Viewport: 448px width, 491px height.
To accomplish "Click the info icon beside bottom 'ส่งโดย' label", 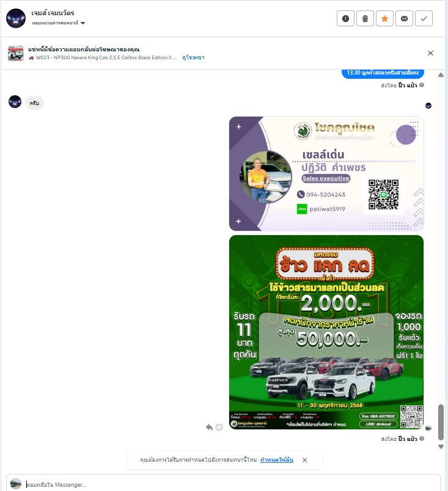I will (422, 438).
